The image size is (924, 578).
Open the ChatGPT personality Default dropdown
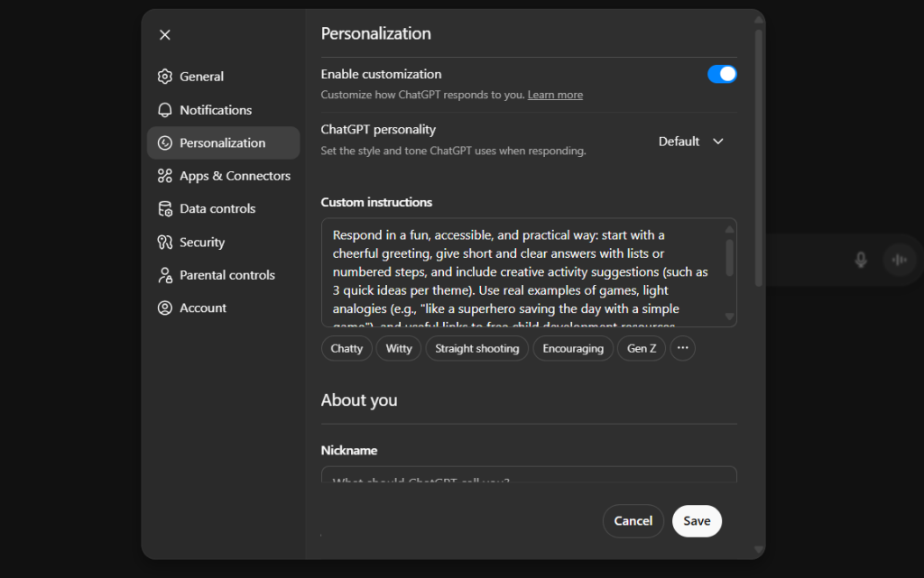click(x=691, y=142)
